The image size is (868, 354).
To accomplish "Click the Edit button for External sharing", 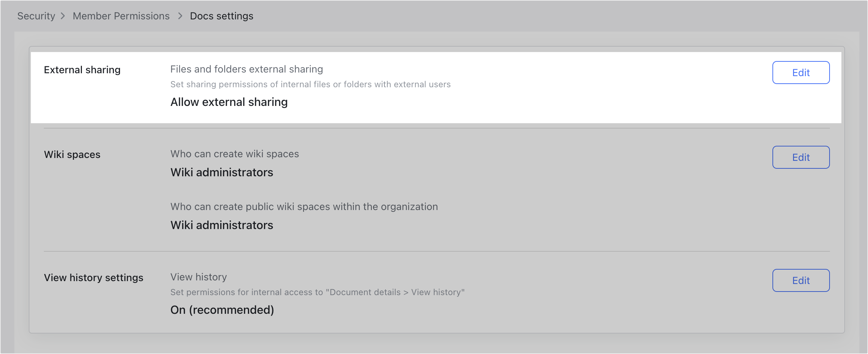I will (800, 73).
